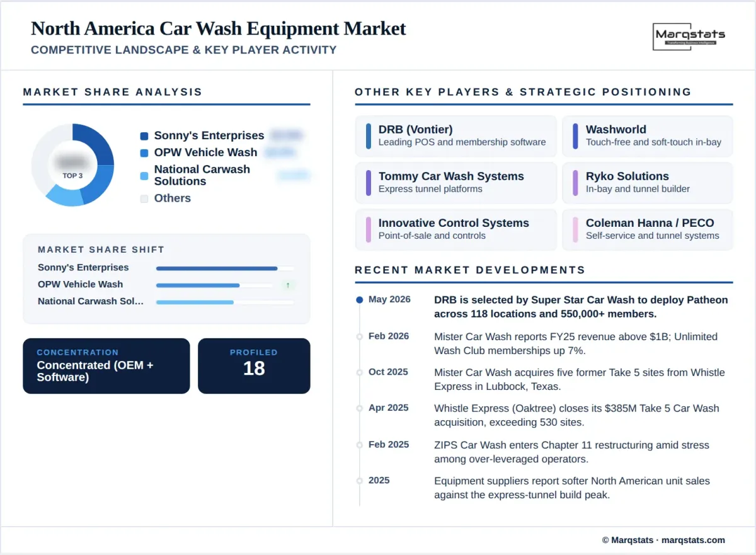Click the Feb 2025 timeline marker dot
Image resolution: width=756 pixels, height=555 pixels.
click(x=360, y=445)
